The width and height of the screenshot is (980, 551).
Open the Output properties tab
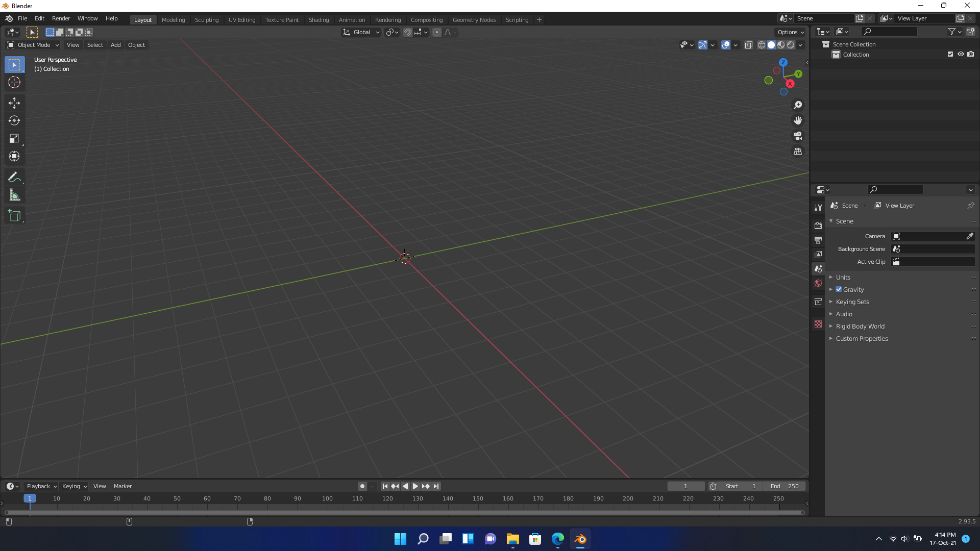point(818,240)
